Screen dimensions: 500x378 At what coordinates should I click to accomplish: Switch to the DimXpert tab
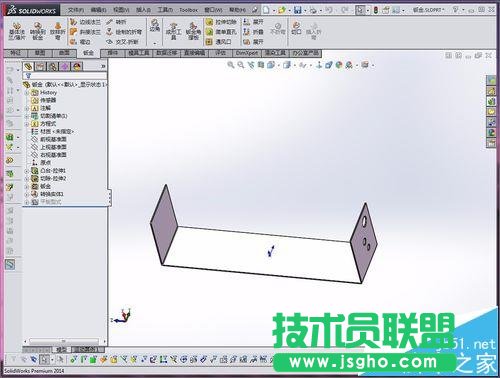click(247, 53)
